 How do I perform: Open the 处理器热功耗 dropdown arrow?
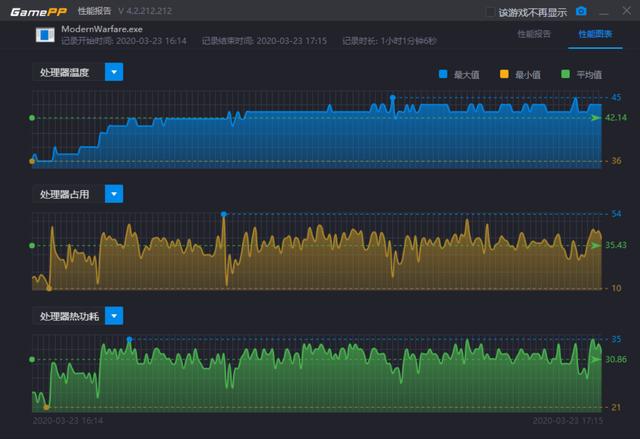tap(114, 316)
